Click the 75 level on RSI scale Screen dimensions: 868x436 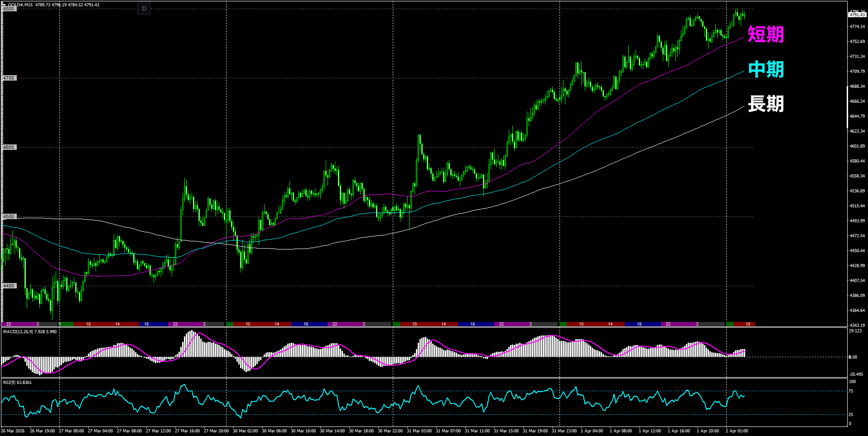[x=851, y=391]
